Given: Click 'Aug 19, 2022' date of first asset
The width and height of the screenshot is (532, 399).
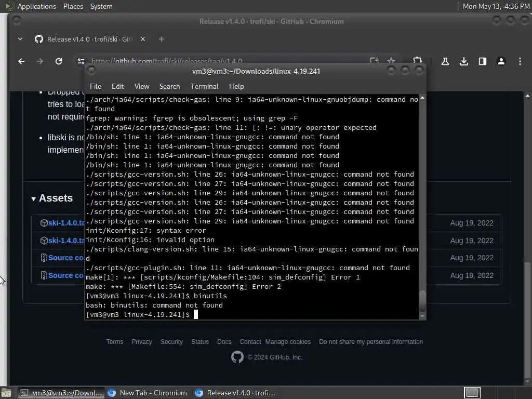Looking at the screenshot, I should (x=472, y=223).
